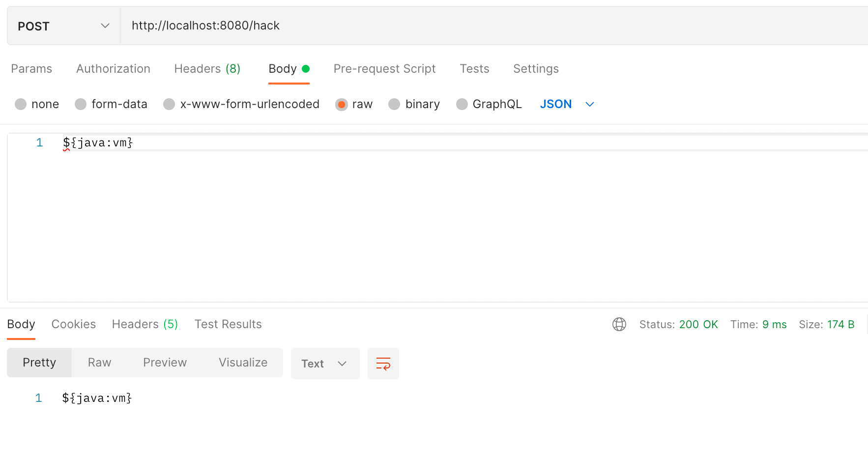Select the none body option

point(21,104)
